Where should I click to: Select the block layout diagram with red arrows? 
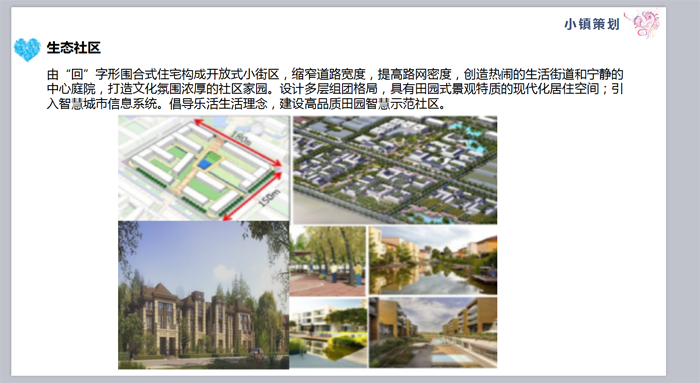point(204,168)
